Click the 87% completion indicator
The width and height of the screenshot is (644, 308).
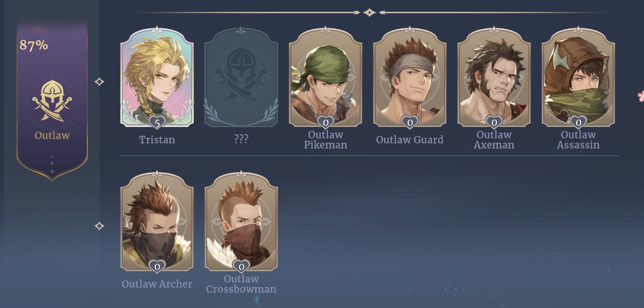[x=34, y=45]
